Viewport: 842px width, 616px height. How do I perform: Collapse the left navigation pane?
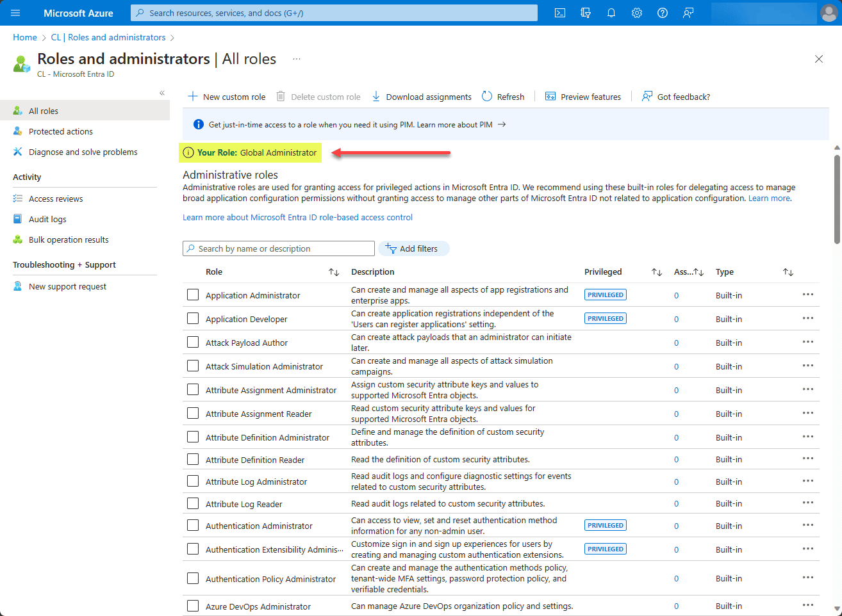coord(162,93)
